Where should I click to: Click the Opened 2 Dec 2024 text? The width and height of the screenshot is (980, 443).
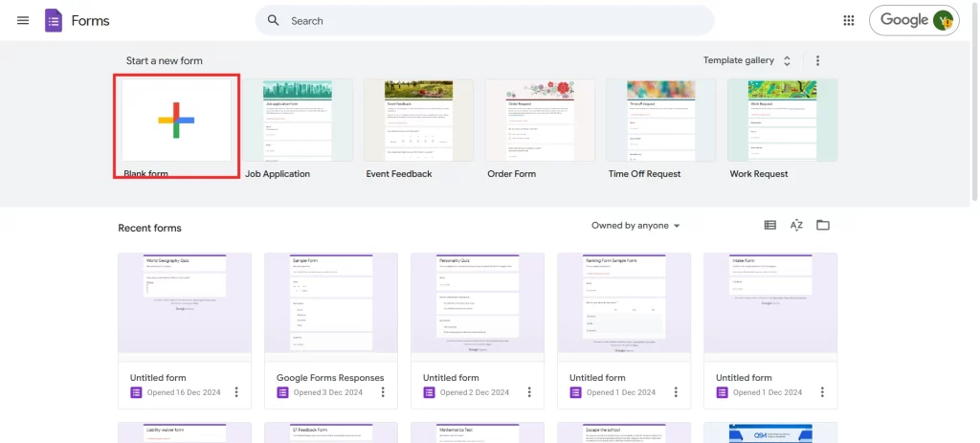point(475,392)
